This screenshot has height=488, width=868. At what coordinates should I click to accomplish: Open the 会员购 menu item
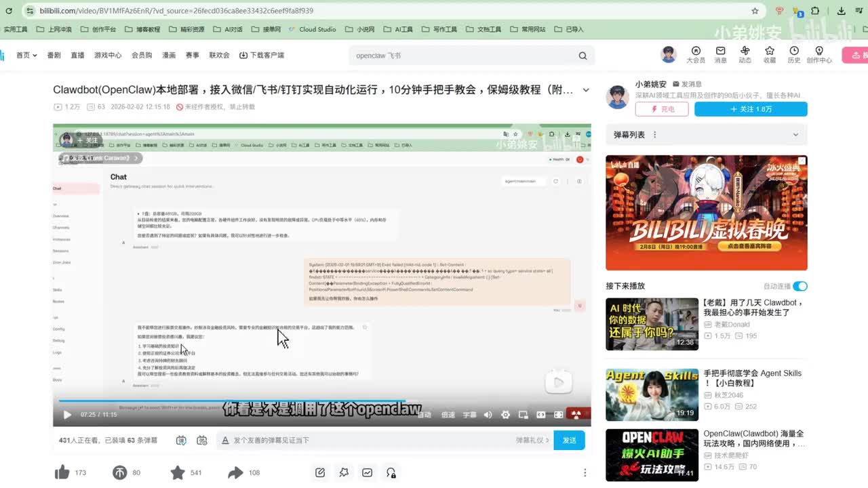[142, 55]
